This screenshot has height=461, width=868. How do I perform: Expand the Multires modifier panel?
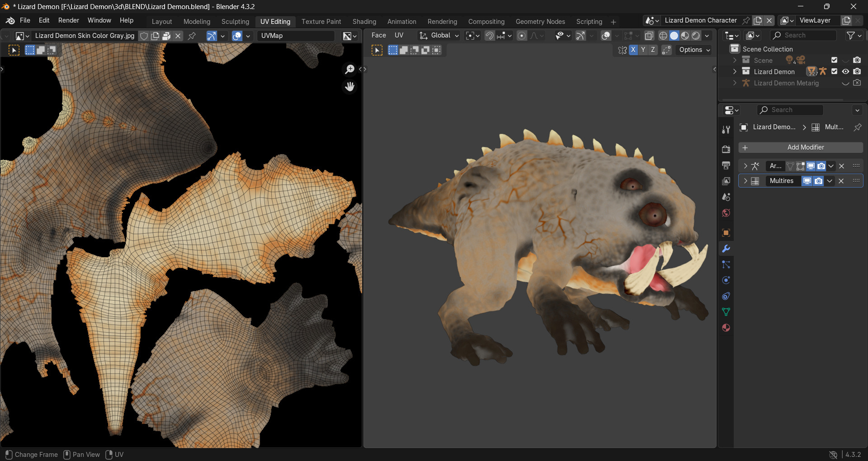coord(745,181)
